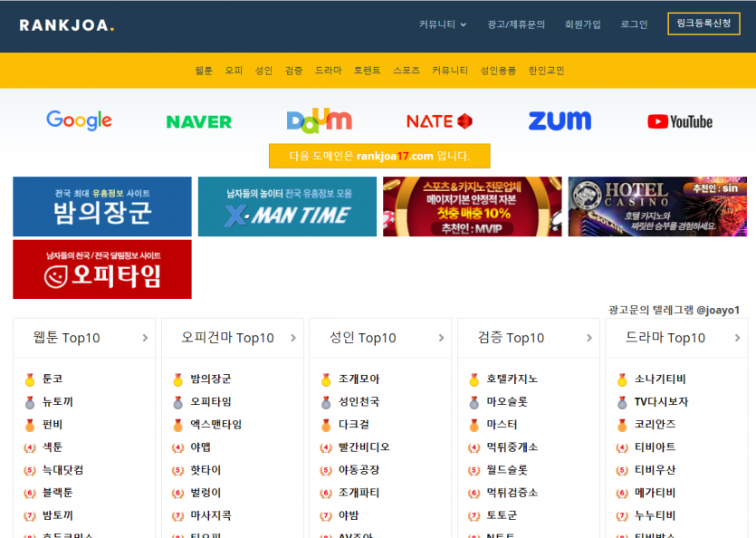Click the 광고문의 텔레그램 @joayo1 text
756x538 pixels.
pos(674,310)
